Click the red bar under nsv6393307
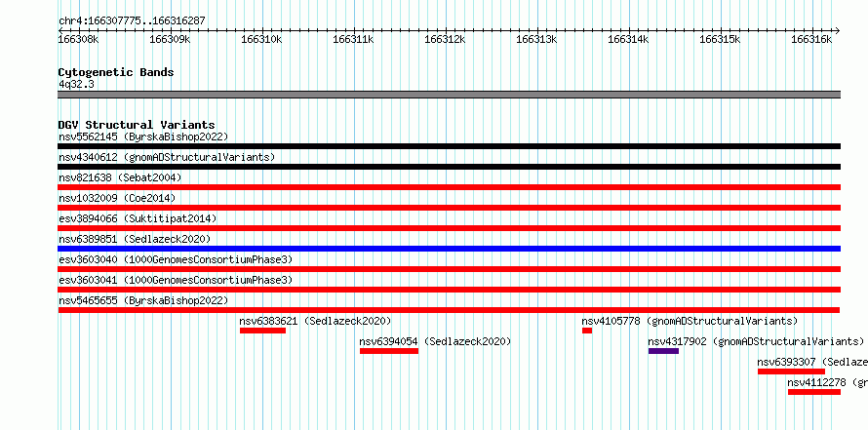The height and width of the screenshot is (430, 868). tap(792, 371)
